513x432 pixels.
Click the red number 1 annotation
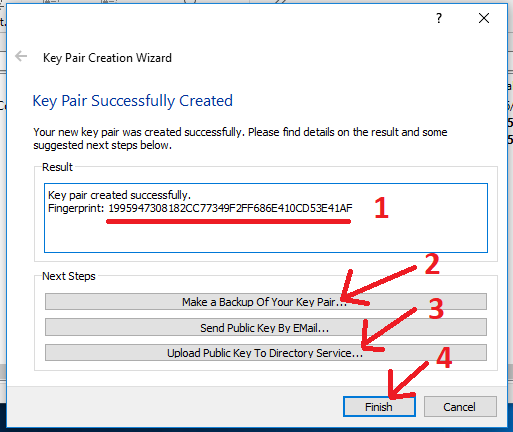[x=381, y=208]
